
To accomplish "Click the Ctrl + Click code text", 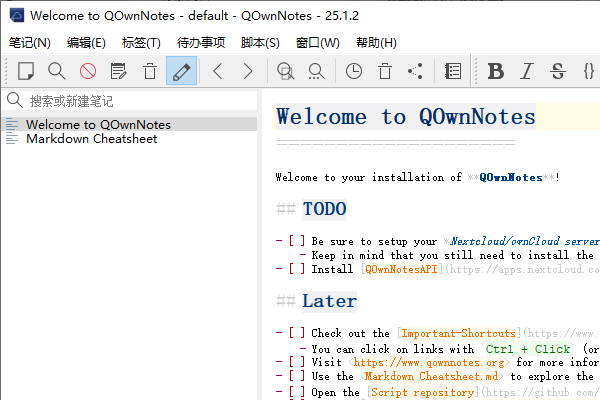I will tap(528, 349).
